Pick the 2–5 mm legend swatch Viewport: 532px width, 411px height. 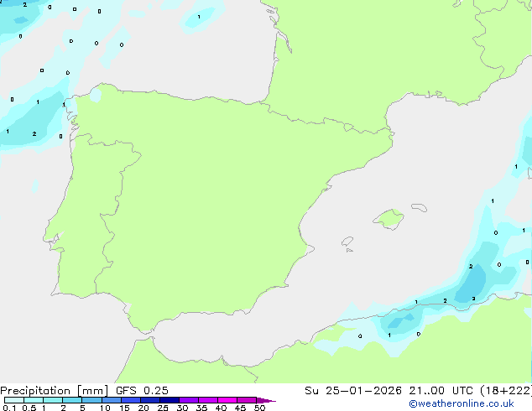click(72, 400)
